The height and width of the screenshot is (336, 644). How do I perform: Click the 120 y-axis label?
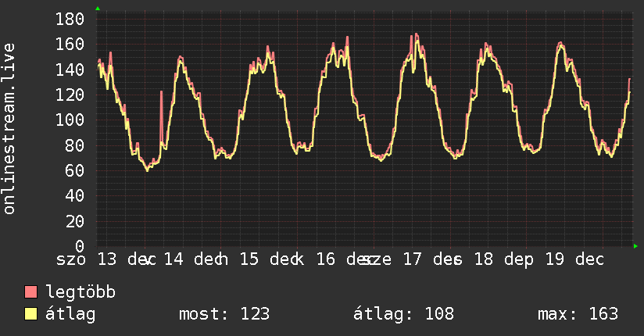coord(70,95)
